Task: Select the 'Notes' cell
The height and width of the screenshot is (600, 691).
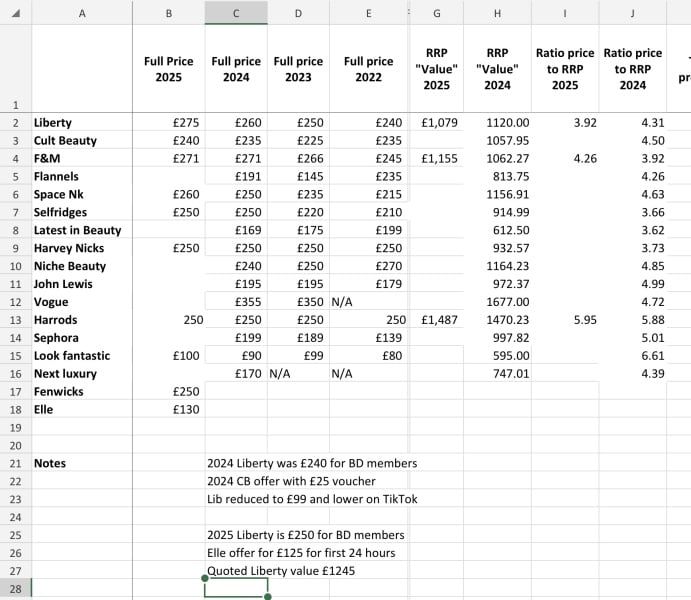Action: (x=82, y=463)
